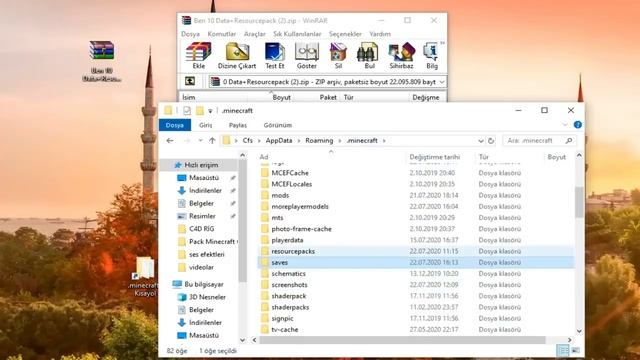Image resolution: width=640 pixels, height=360 pixels.
Task: Click the Göster view icon in WinRAR
Action: (x=307, y=56)
